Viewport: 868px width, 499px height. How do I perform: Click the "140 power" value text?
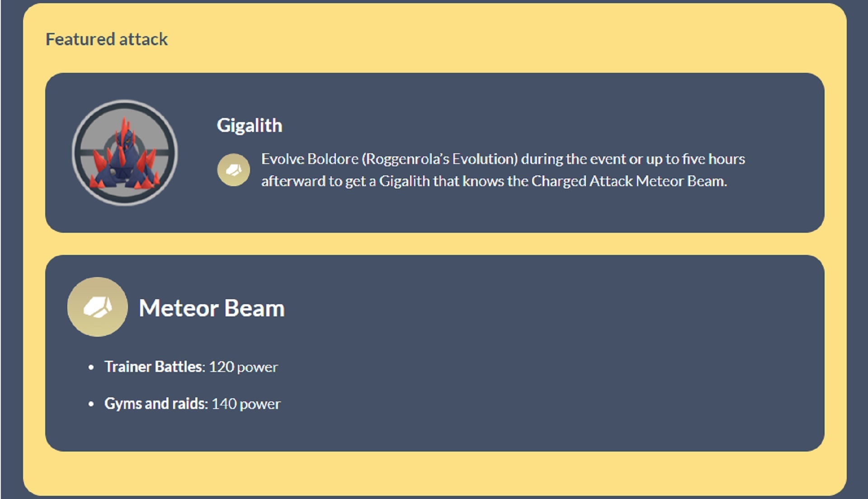(x=246, y=404)
